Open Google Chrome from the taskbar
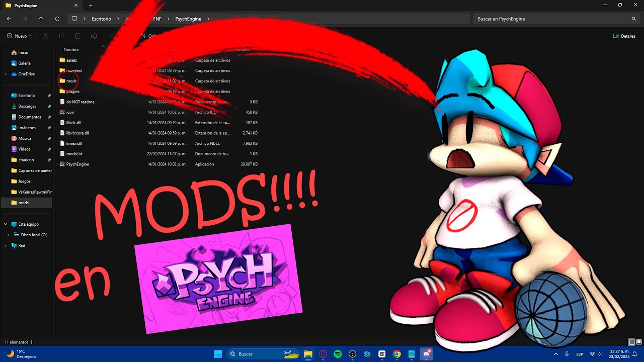644x362 pixels. click(396, 354)
